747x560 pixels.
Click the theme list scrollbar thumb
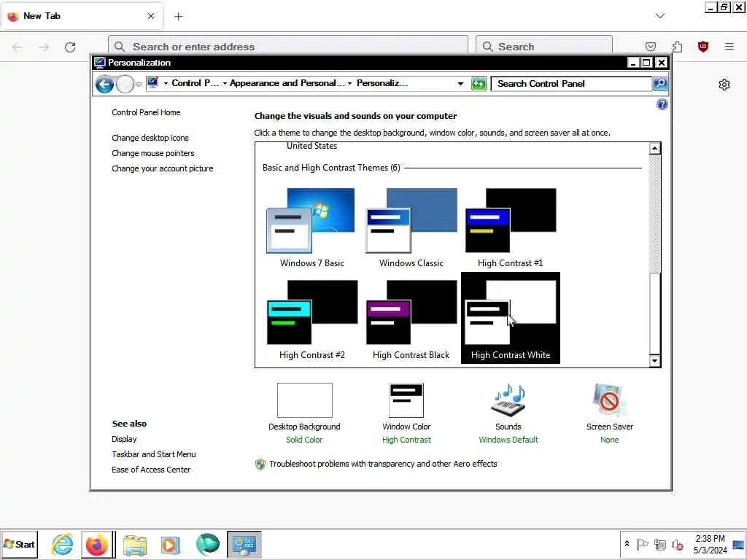(x=654, y=314)
